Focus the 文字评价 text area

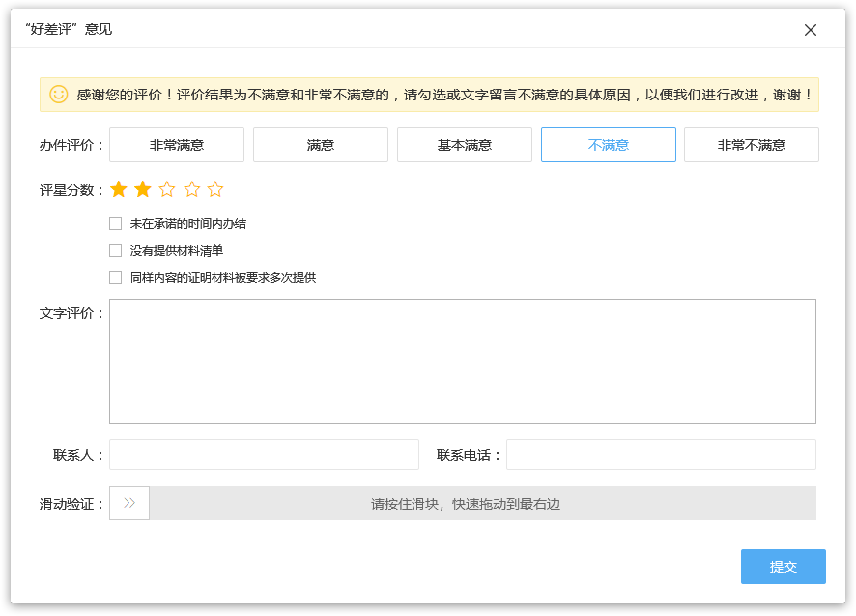click(x=463, y=361)
